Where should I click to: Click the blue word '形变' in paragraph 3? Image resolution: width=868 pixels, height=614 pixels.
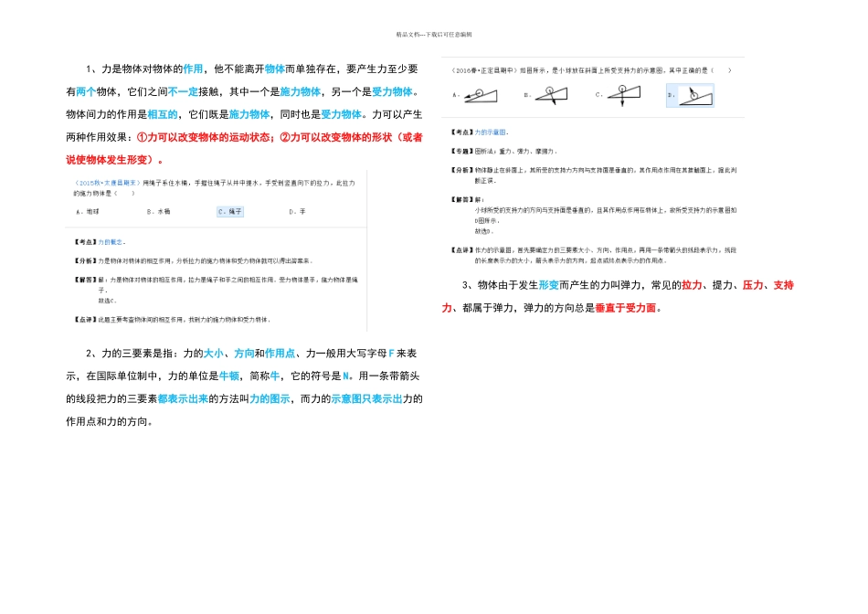pyautogui.click(x=548, y=285)
